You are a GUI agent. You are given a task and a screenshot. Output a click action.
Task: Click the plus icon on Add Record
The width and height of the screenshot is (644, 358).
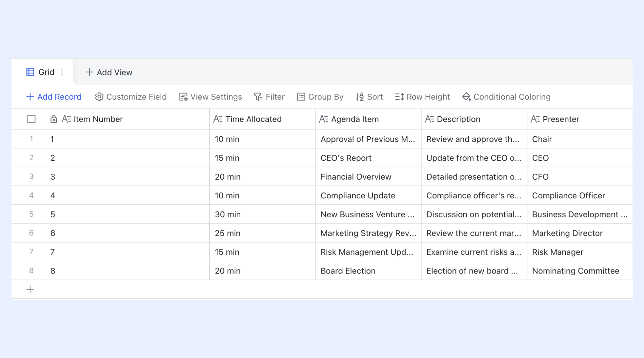[x=30, y=97]
